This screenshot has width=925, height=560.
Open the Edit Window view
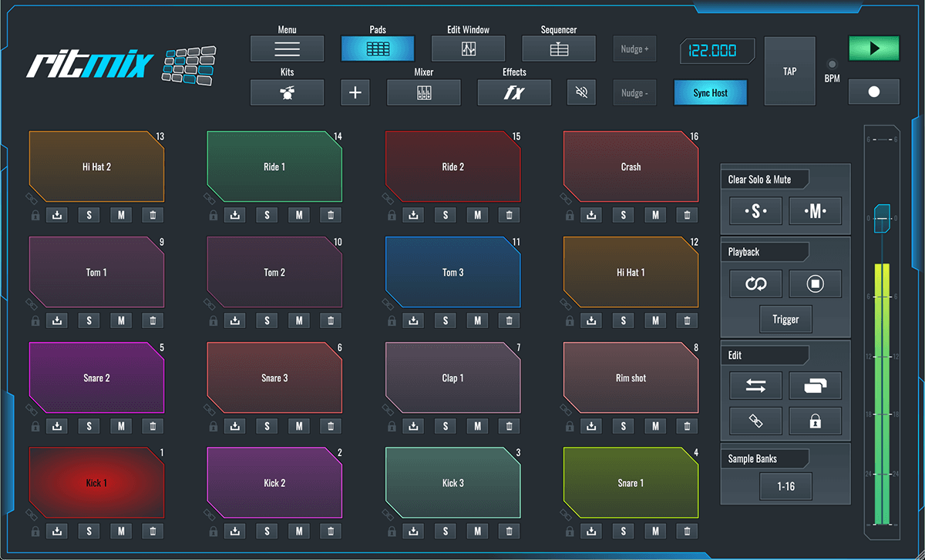(468, 49)
